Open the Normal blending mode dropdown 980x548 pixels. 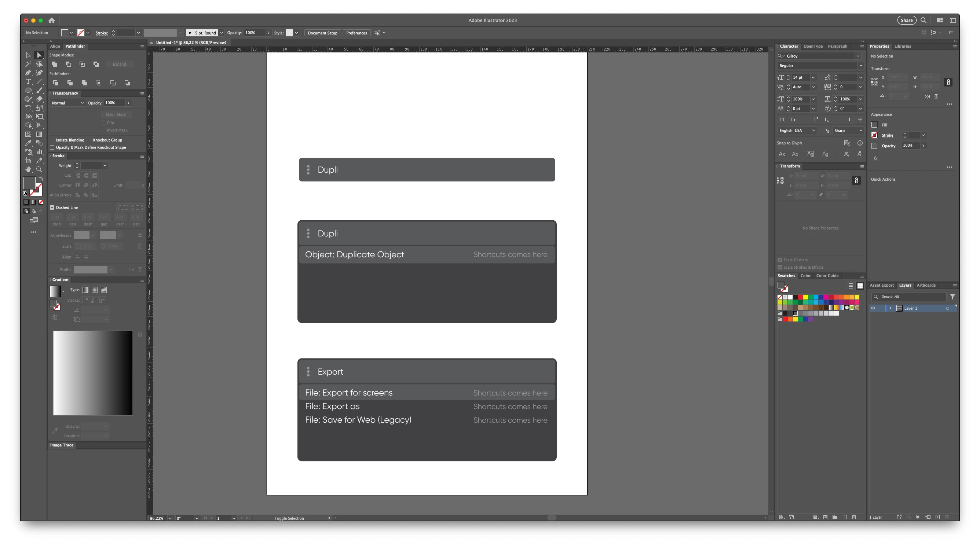[68, 103]
